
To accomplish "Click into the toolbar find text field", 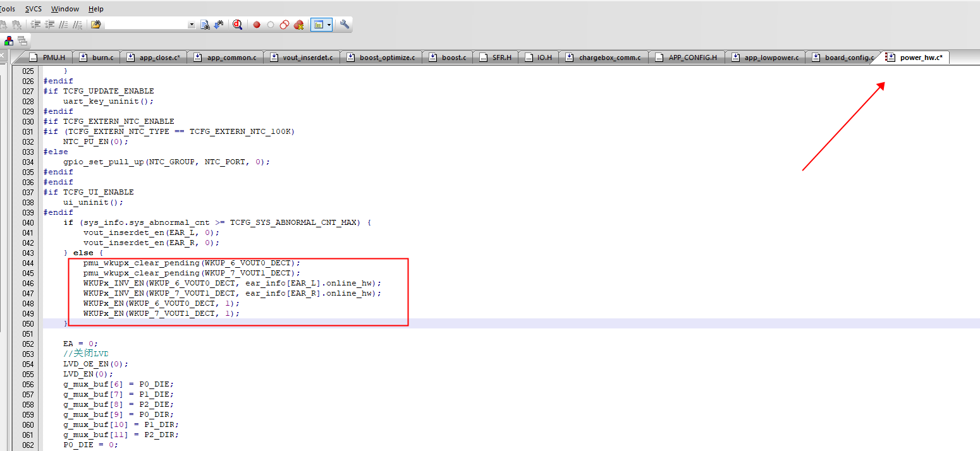I will pyautogui.click(x=146, y=25).
